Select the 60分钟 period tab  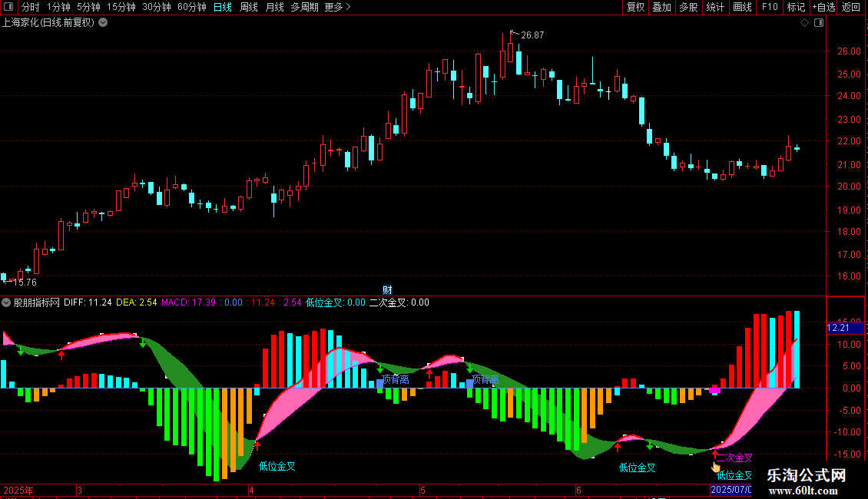point(191,7)
